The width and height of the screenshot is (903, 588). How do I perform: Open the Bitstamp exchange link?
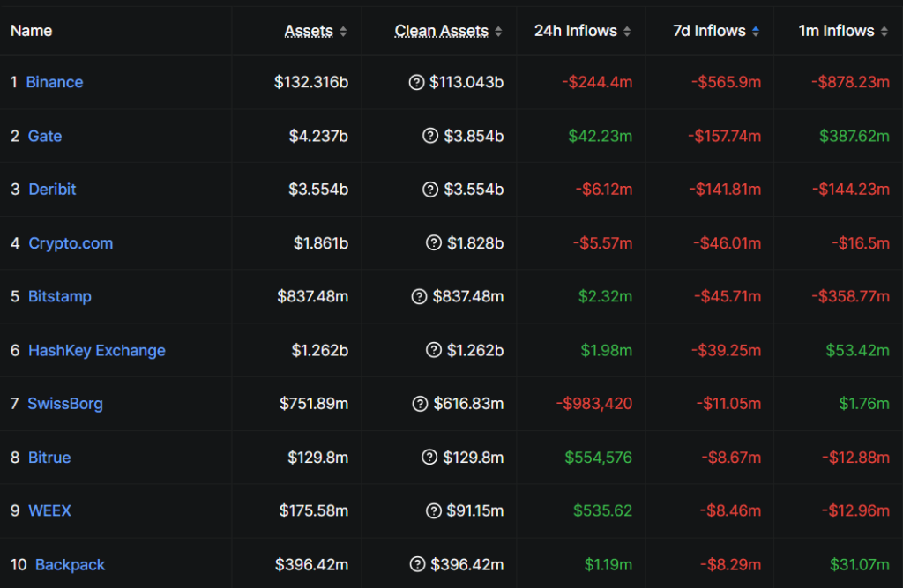point(60,296)
